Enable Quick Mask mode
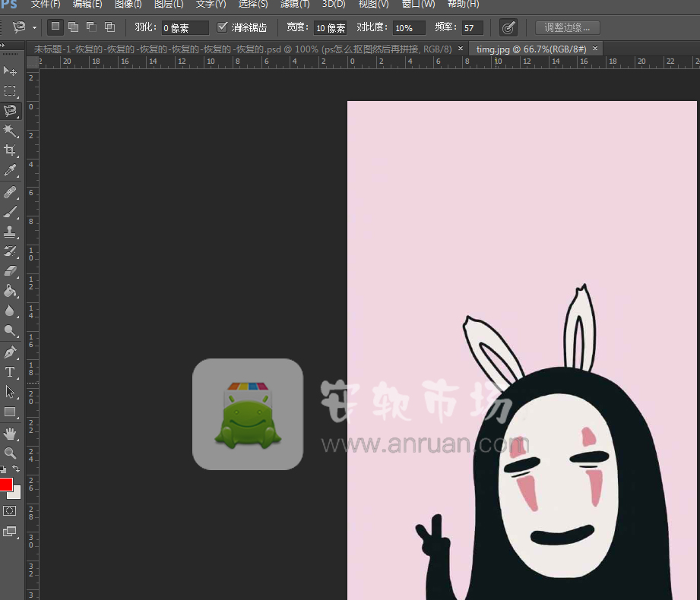This screenshot has height=600, width=700. click(11, 510)
